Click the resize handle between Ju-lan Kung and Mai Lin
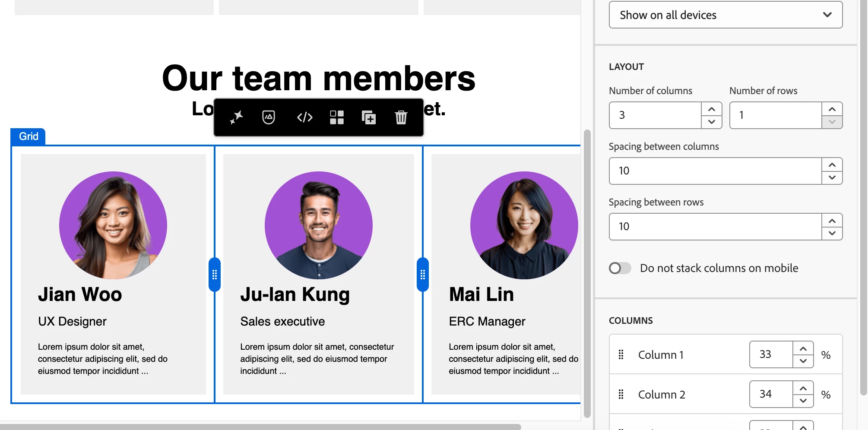Screen dimensions: 868x430 pyautogui.click(x=423, y=275)
